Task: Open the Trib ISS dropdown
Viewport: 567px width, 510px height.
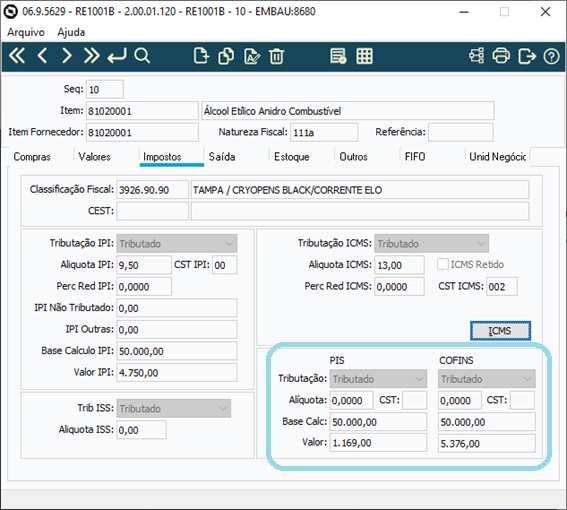Action: [174, 408]
